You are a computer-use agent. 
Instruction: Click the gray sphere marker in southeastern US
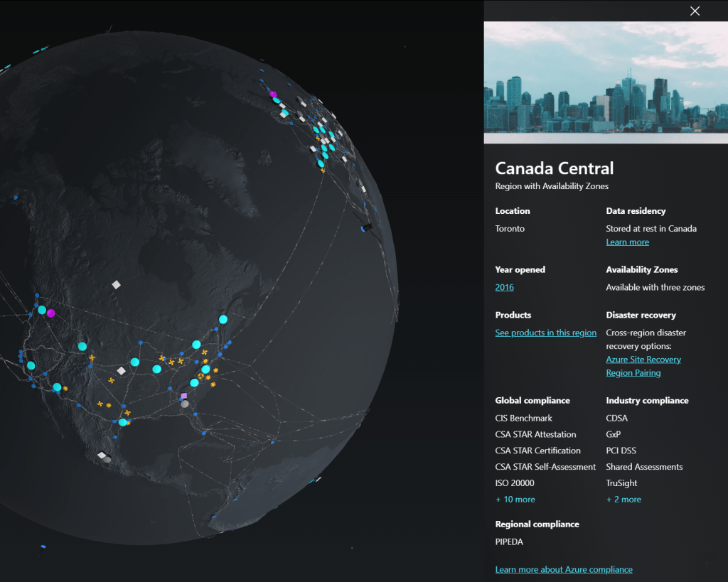(185, 404)
